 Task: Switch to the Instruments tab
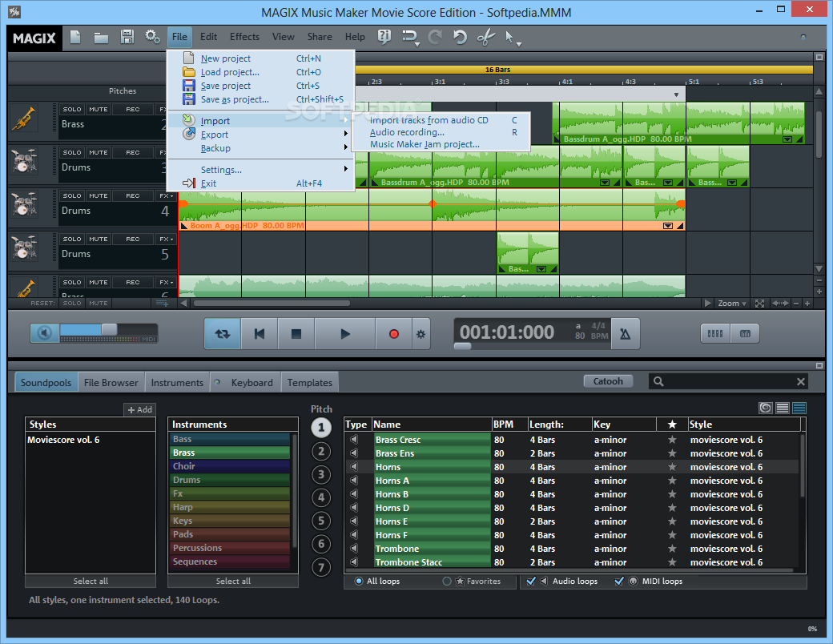point(177,383)
